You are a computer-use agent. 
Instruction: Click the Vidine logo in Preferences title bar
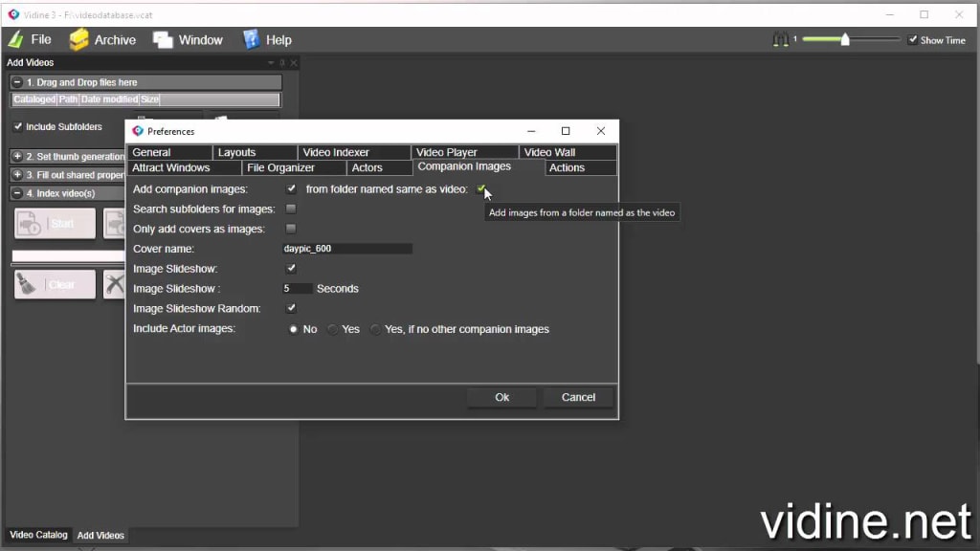[x=138, y=131]
